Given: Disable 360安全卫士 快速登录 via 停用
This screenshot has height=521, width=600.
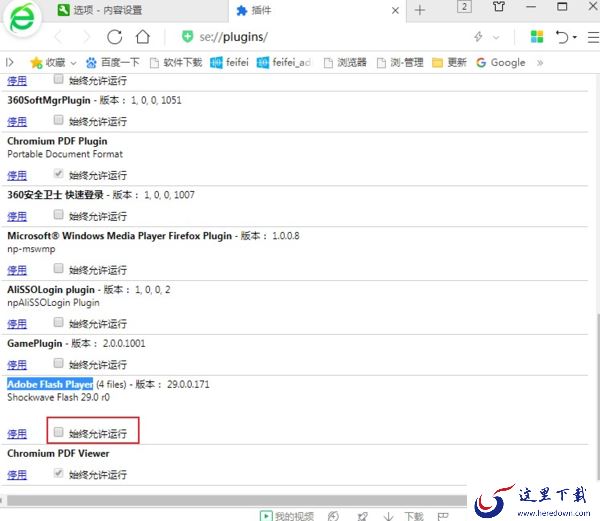Looking at the screenshot, I should point(17,217).
